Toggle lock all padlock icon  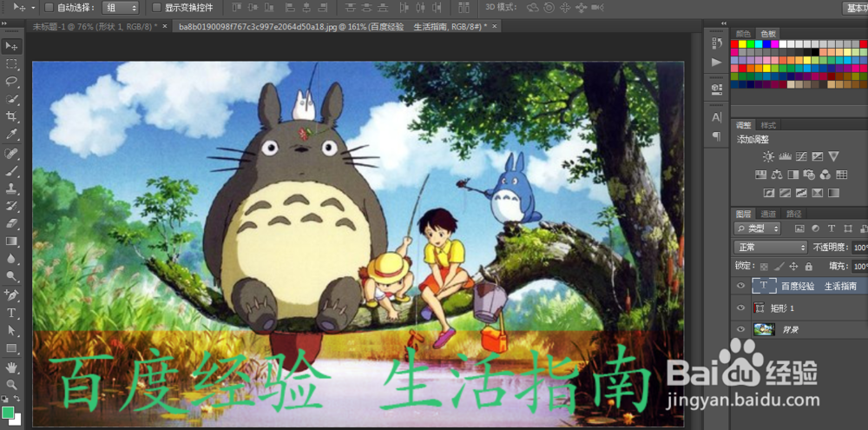[808, 267]
